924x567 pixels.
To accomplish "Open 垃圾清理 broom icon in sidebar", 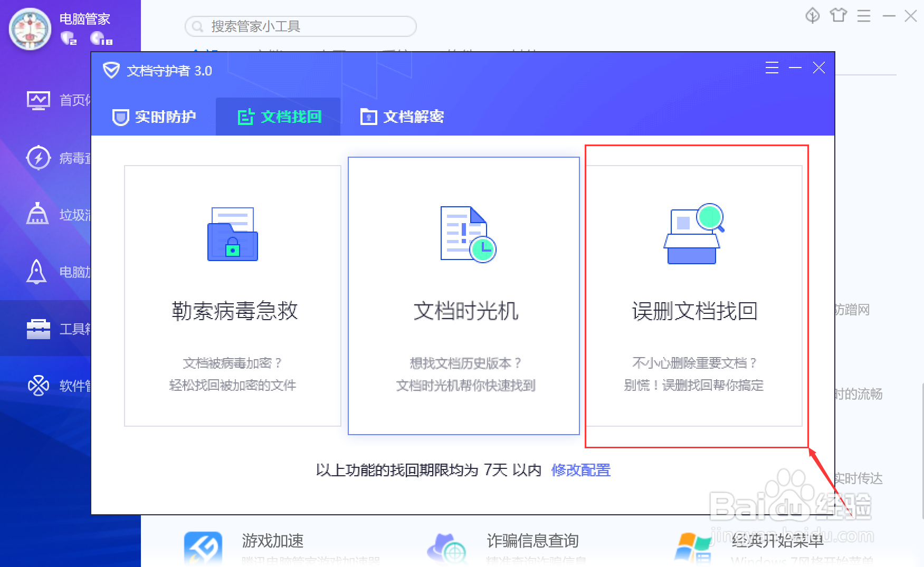I will pyautogui.click(x=37, y=214).
